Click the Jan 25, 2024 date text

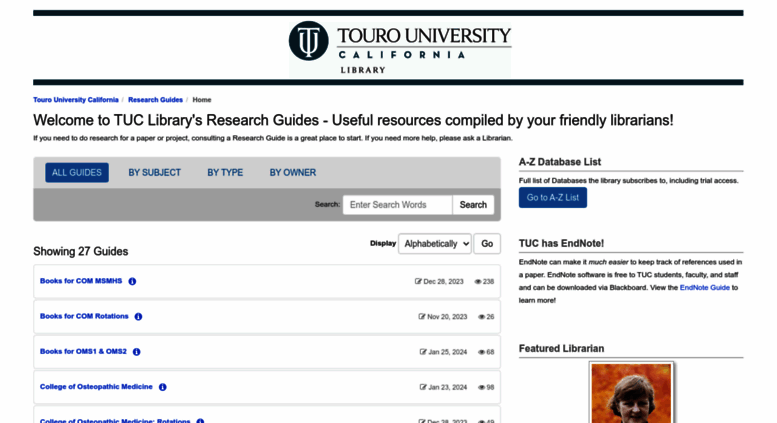[x=447, y=352]
